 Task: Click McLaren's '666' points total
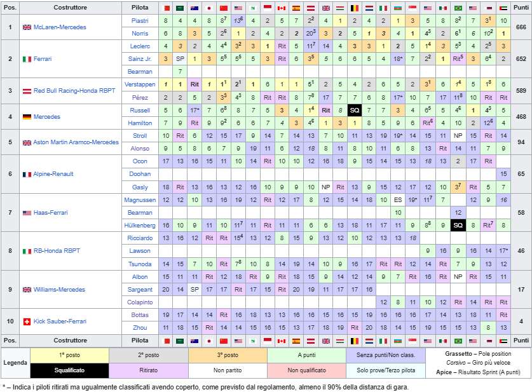(x=521, y=27)
